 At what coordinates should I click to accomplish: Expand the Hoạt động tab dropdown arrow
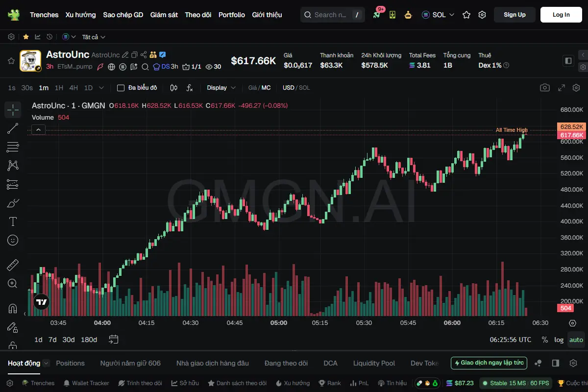[46, 363]
